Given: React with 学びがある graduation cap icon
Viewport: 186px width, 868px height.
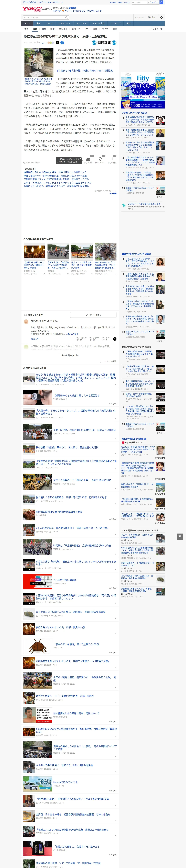Looking at the screenshot, I should 89,160.
